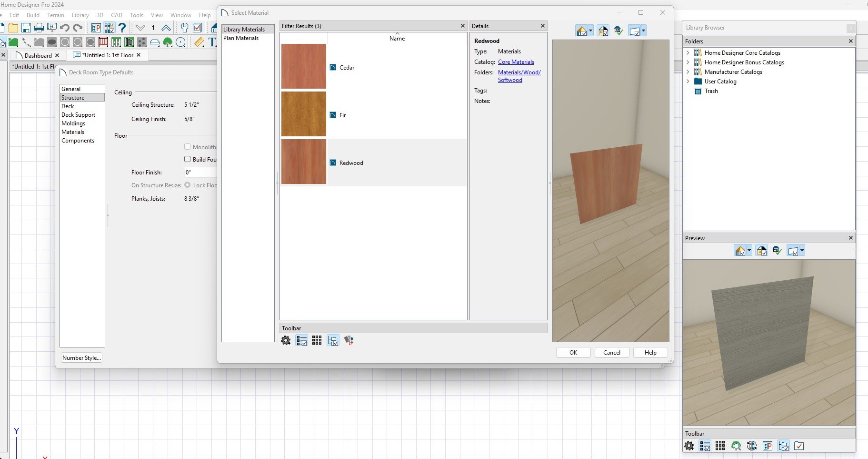
Task: Click the gear icon in Library Browser toolbar
Action: (x=689, y=446)
